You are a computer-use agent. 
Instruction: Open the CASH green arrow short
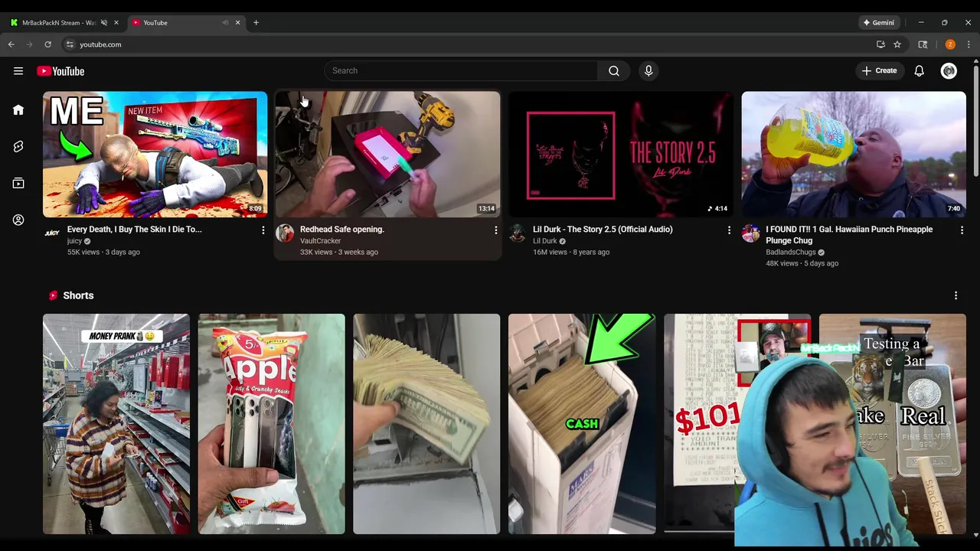tap(582, 423)
